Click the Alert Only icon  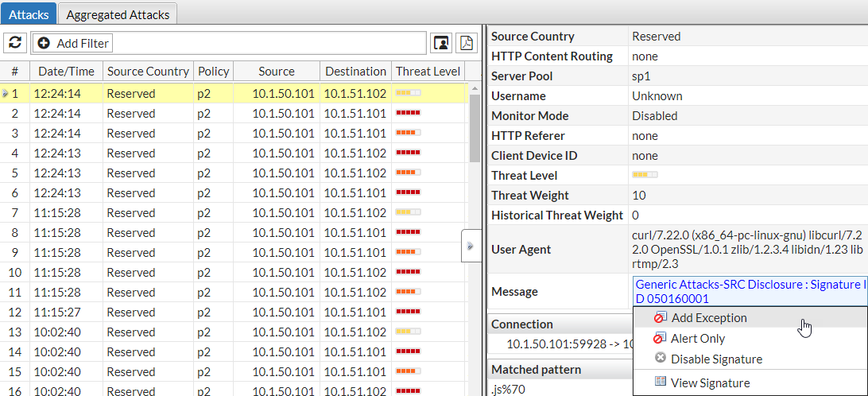tap(660, 339)
